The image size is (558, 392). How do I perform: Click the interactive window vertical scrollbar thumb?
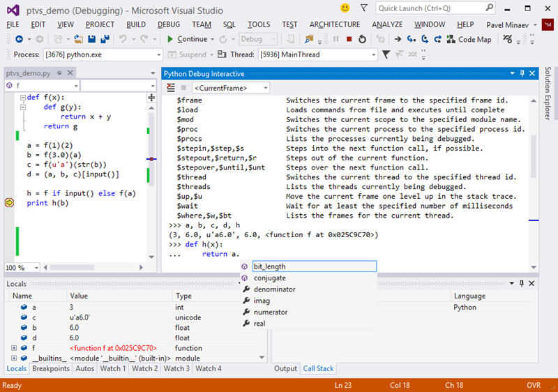pyautogui.click(x=534, y=156)
